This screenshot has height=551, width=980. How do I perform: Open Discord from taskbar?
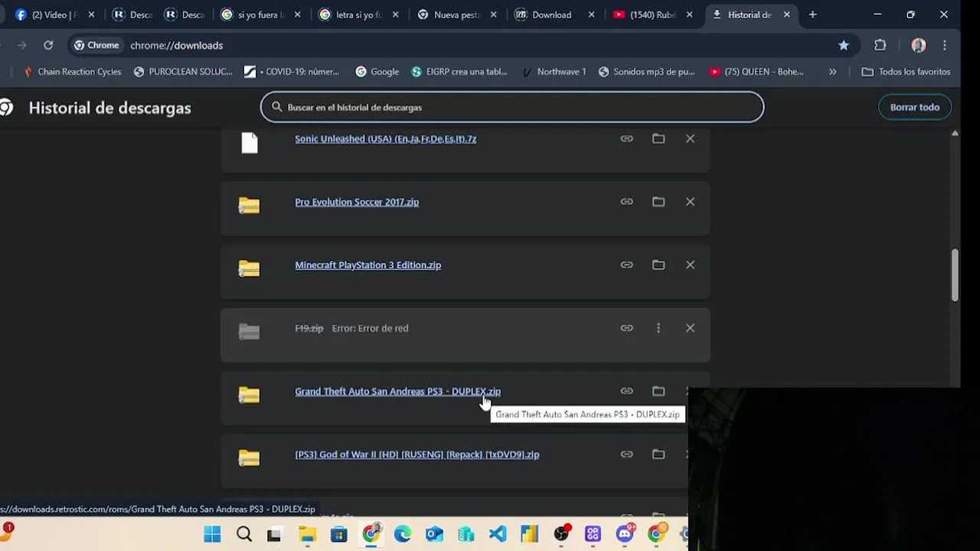click(625, 534)
